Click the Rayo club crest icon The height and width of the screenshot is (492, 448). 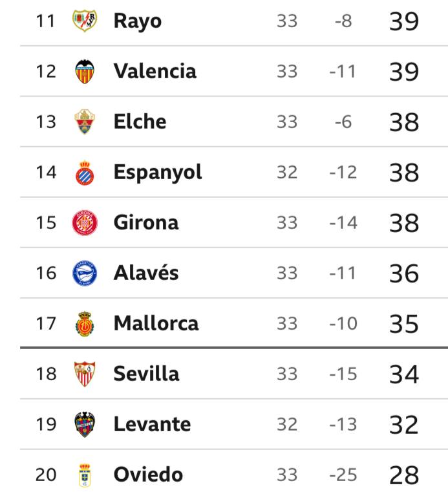tap(85, 21)
